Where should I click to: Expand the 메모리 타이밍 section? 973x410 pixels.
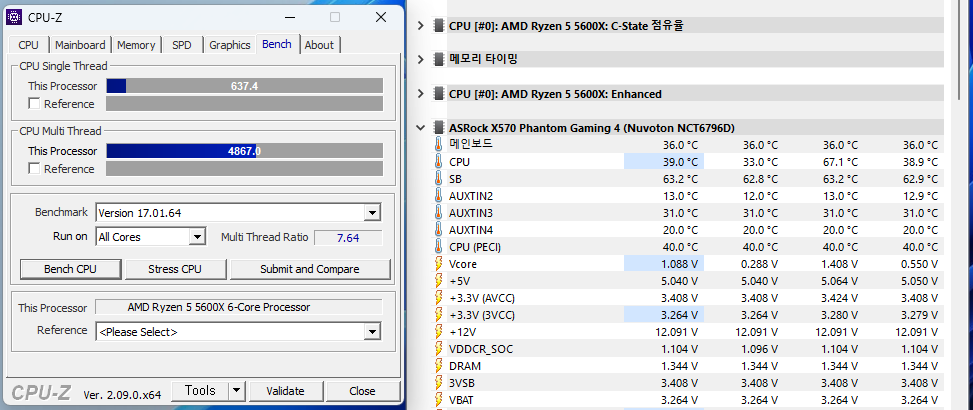[421, 60]
